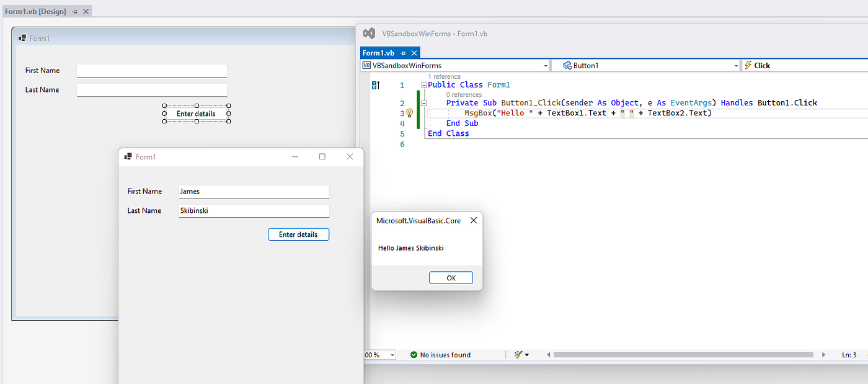Image resolution: width=868 pixels, height=384 pixels.
Task: Click 'Handles Button1.Click' in the code
Action: point(769,103)
